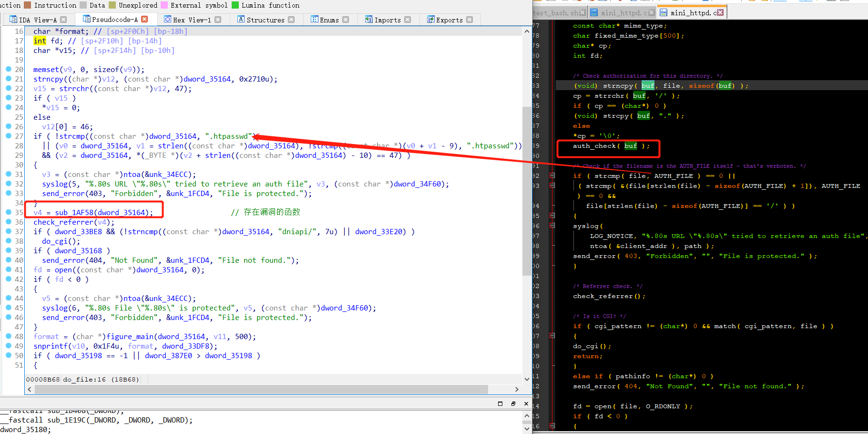The height and width of the screenshot is (434, 868).
Task: Click the External symbol pink swatch
Action: (x=164, y=5)
